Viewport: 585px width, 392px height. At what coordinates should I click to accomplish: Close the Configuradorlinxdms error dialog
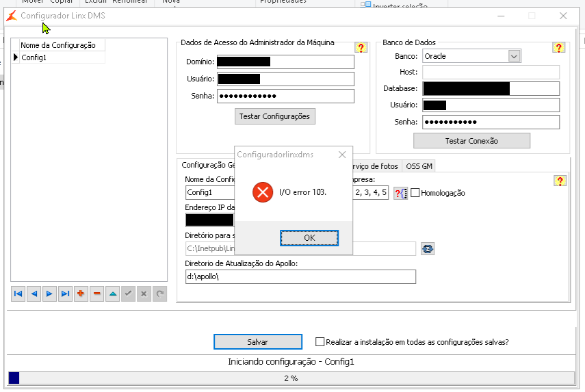342,155
